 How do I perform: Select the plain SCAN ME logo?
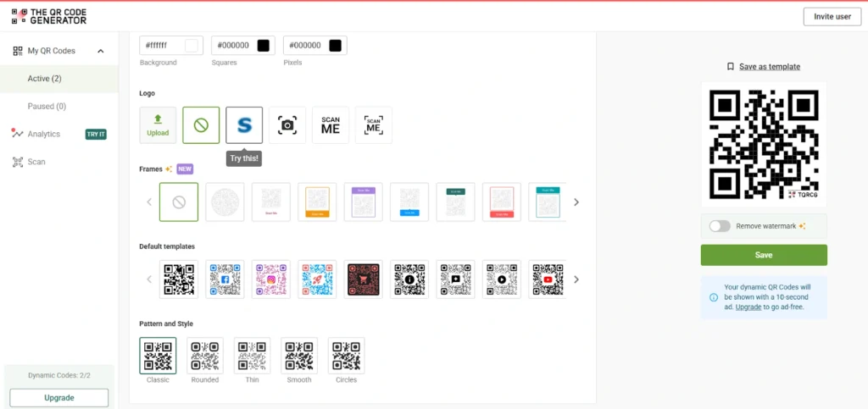coord(331,125)
